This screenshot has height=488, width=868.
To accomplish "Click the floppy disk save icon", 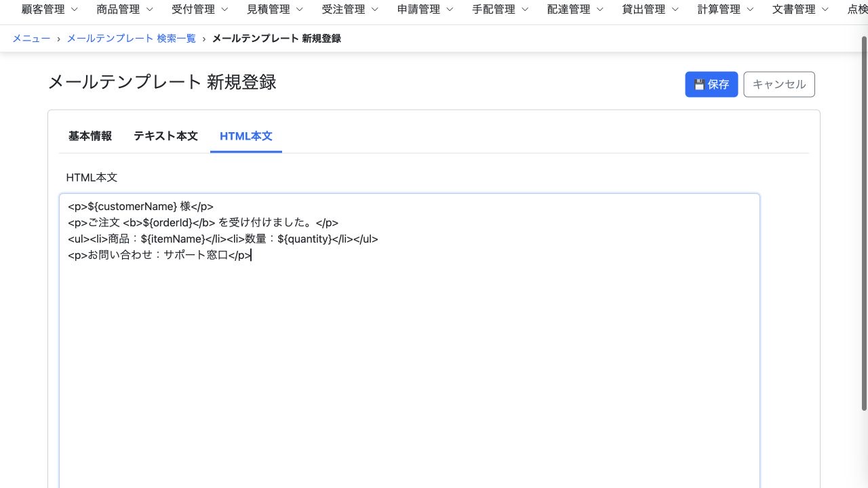I will [699, 85].
